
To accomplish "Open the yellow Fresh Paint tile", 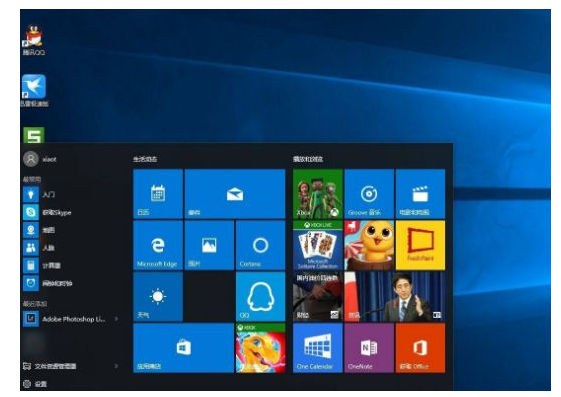I will (x=420, y=245).
